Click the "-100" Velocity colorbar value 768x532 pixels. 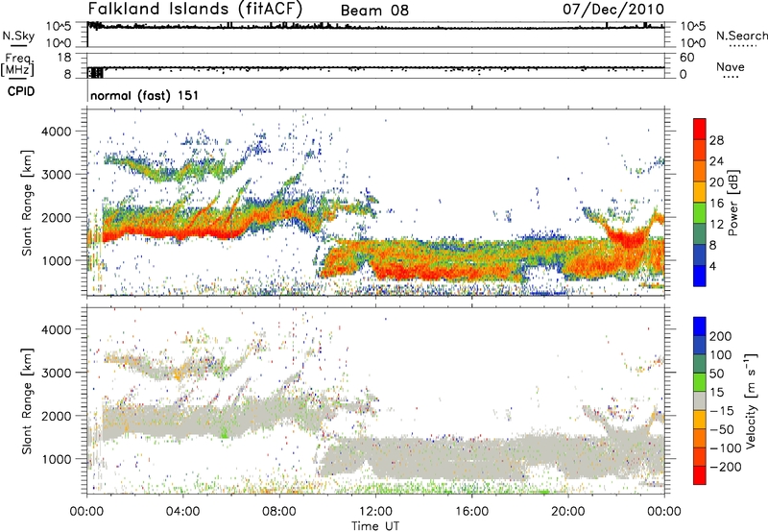tap(726, 448)
